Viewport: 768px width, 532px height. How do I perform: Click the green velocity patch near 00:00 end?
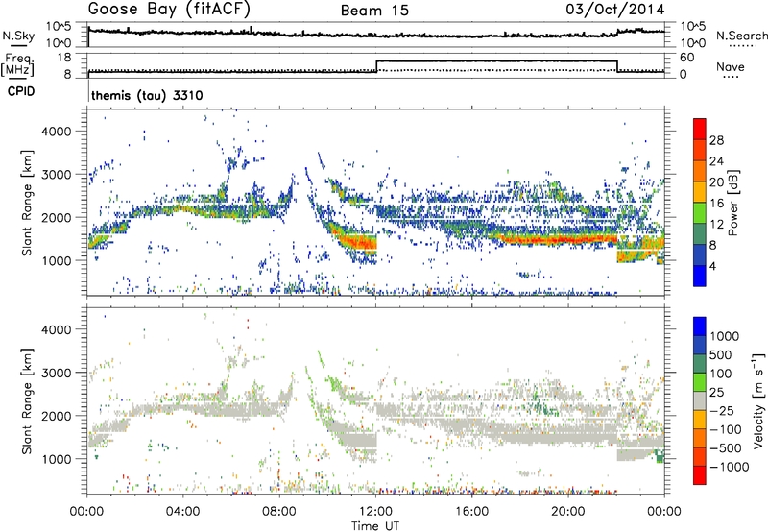(660, 456)
